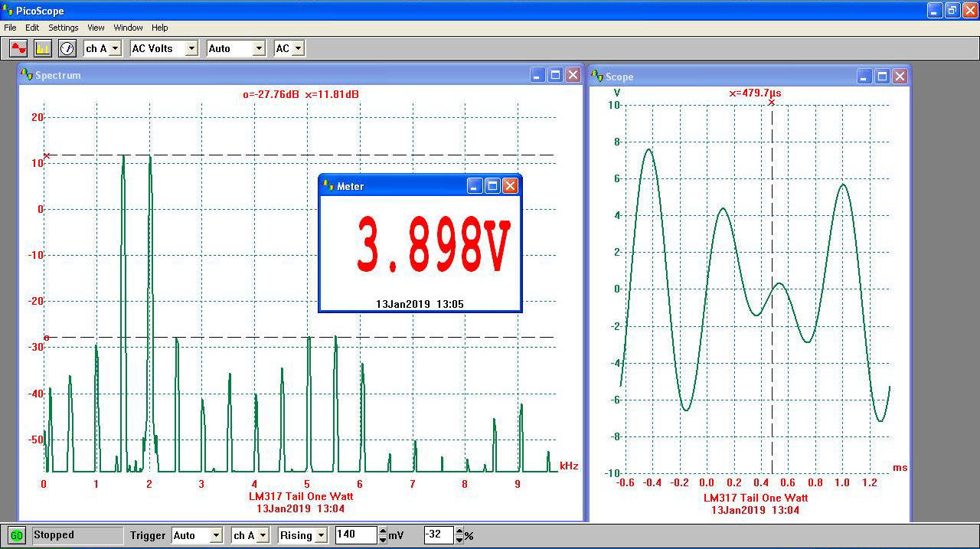Click the PicoScope title bar icon

click(8, 11)
